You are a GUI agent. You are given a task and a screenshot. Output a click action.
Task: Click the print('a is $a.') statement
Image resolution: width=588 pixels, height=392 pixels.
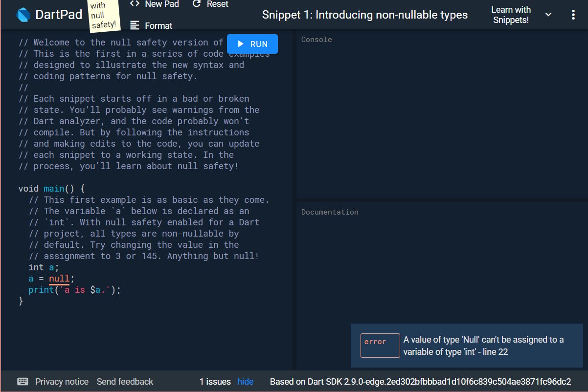point(74,290)
